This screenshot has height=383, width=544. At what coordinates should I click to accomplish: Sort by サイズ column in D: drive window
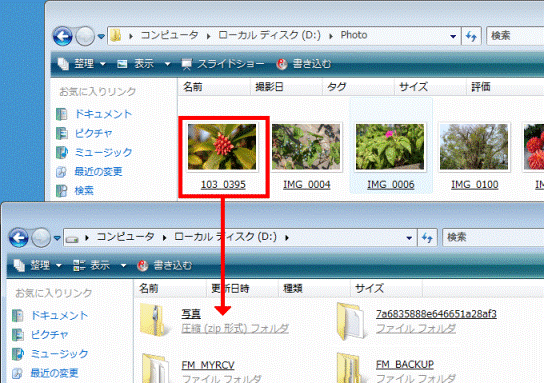pyautogui.click(x=386, y=289)
